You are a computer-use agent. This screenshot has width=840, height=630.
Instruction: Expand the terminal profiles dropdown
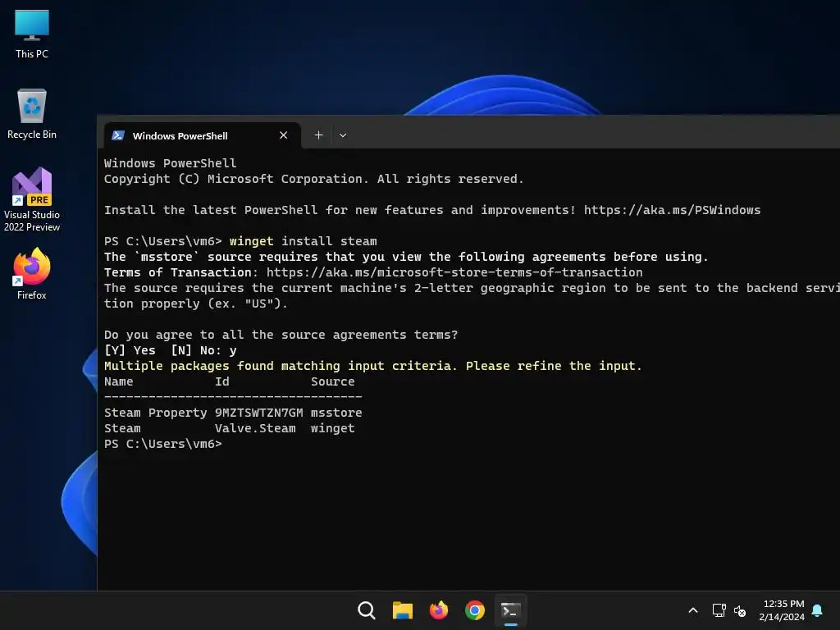tap(343, 135)
